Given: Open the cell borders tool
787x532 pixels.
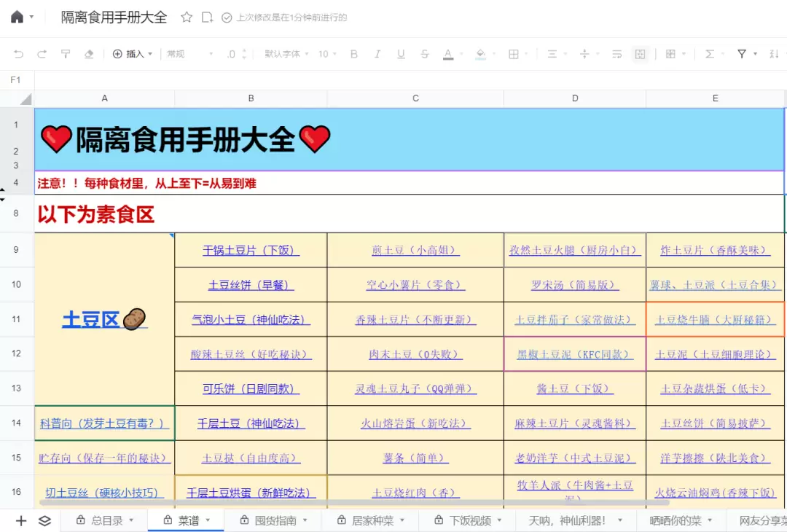Looking at the screenshot, I should pos(514,54).
